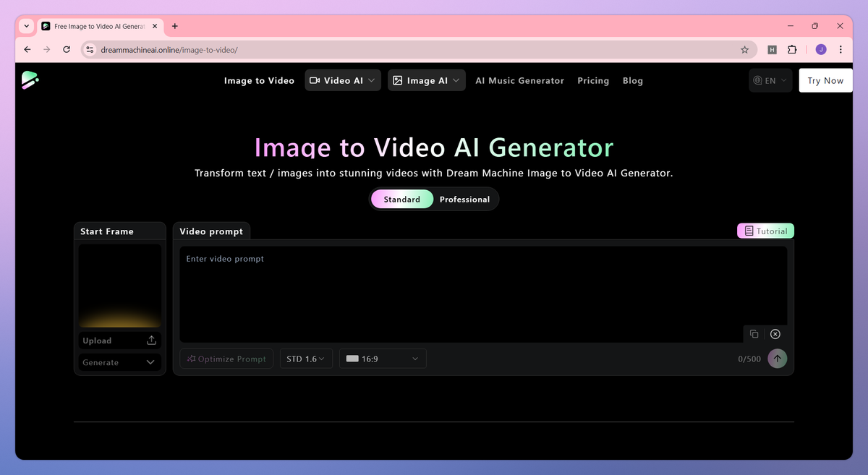This screenshot has height=475, width=868.
Task: Open the STD 1.6 model dropdown
Action: click(306, 359)
